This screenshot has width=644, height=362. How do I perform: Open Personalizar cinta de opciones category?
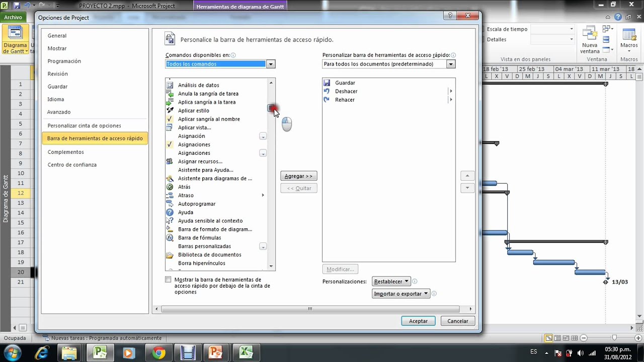click(84, 126)
